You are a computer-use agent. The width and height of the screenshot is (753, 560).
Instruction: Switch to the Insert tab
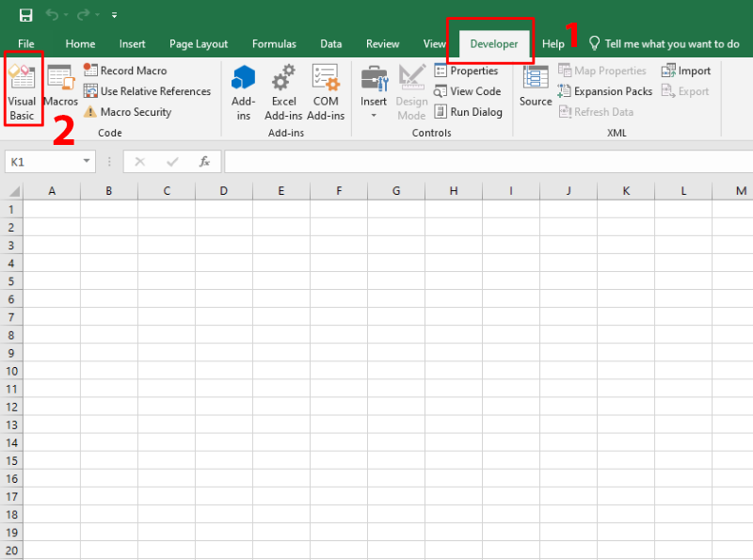tap(132, 43)
